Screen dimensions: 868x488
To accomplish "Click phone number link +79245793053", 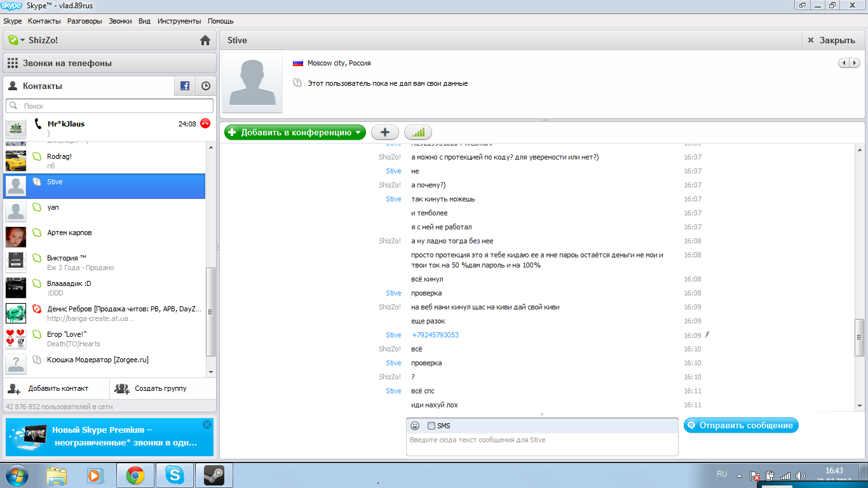I will click(x=435, y=335).
